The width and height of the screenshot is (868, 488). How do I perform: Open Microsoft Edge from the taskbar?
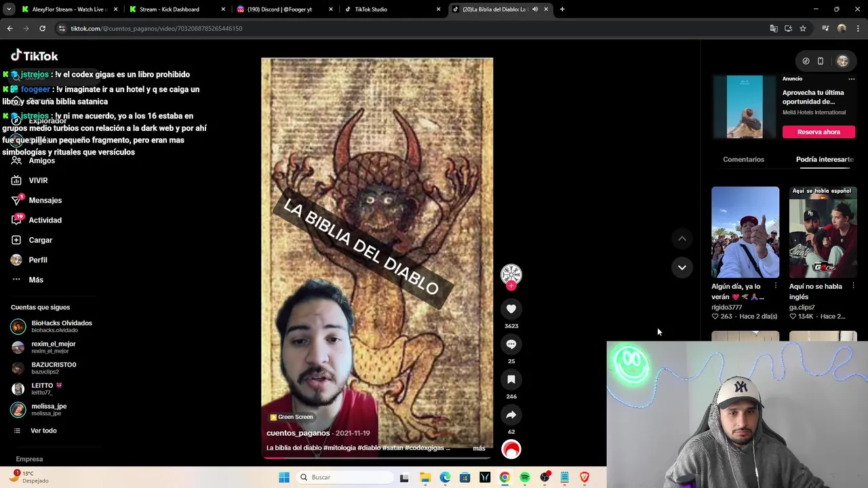tap(445, 477)
